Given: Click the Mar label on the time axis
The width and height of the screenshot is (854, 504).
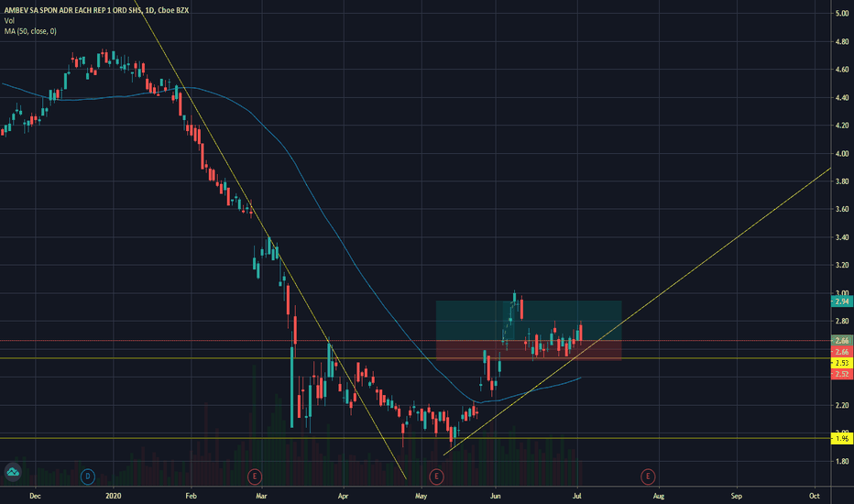Looking at the screenshot, I should pyautogui.click(x=261, y=496).
